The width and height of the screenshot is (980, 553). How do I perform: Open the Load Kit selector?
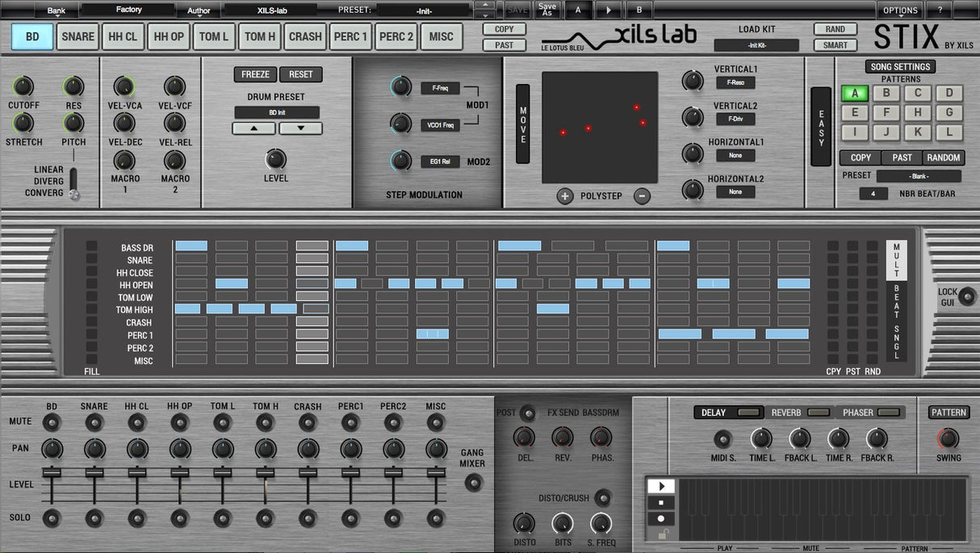pos(756,45)
